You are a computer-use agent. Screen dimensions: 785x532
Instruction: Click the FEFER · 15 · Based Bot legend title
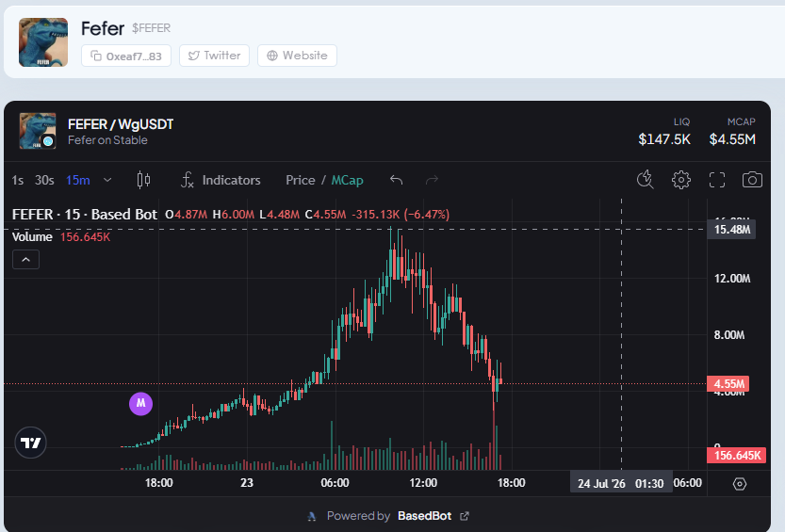[85, 215]
